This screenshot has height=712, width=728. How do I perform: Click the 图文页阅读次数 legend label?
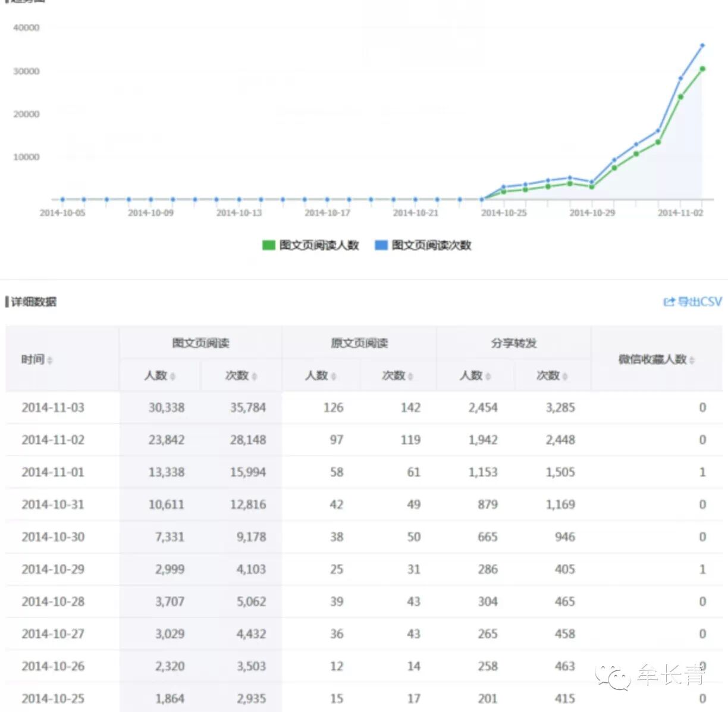pos(432,245)
